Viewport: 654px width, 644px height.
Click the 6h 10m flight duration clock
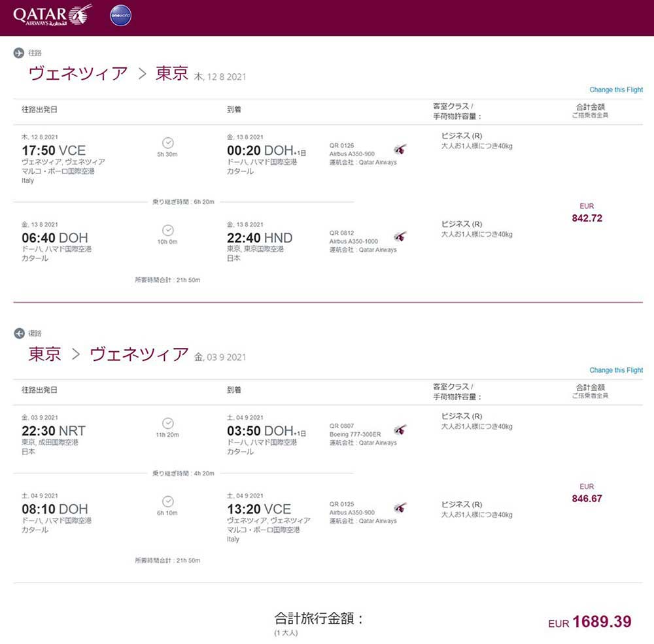[x=167, y=501]
